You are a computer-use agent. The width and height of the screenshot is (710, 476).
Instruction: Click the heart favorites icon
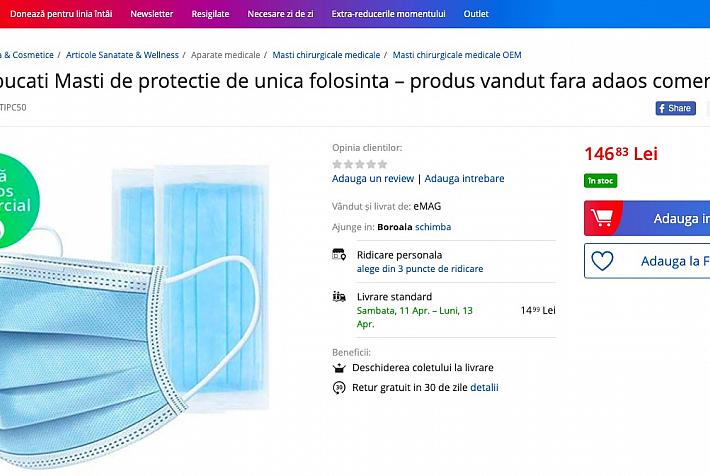click(602, 261)
